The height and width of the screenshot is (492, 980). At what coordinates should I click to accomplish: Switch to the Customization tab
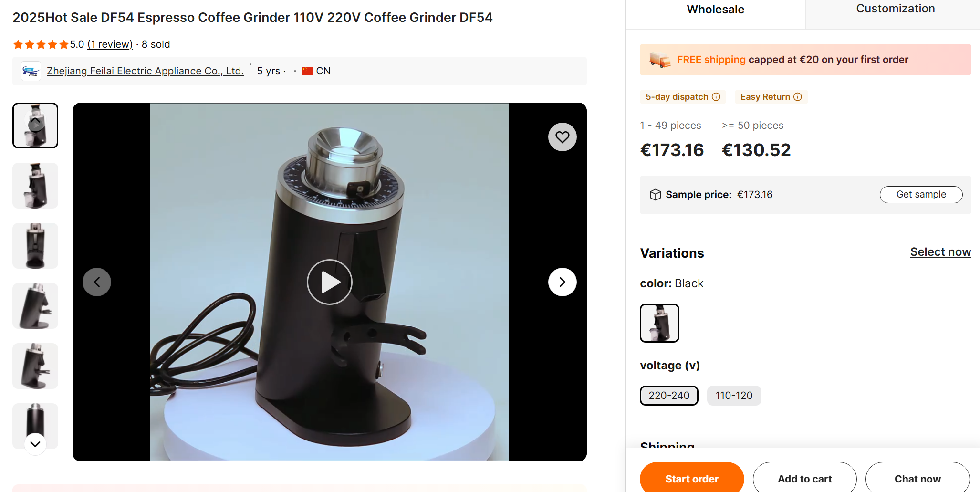coord(895,9)
